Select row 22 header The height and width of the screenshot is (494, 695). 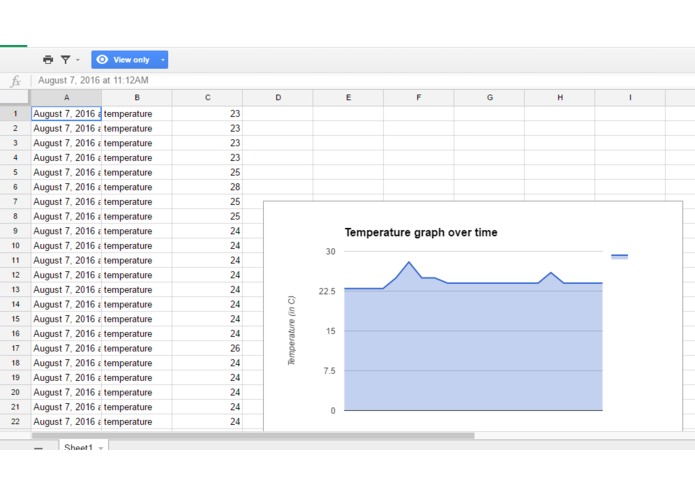15,421
